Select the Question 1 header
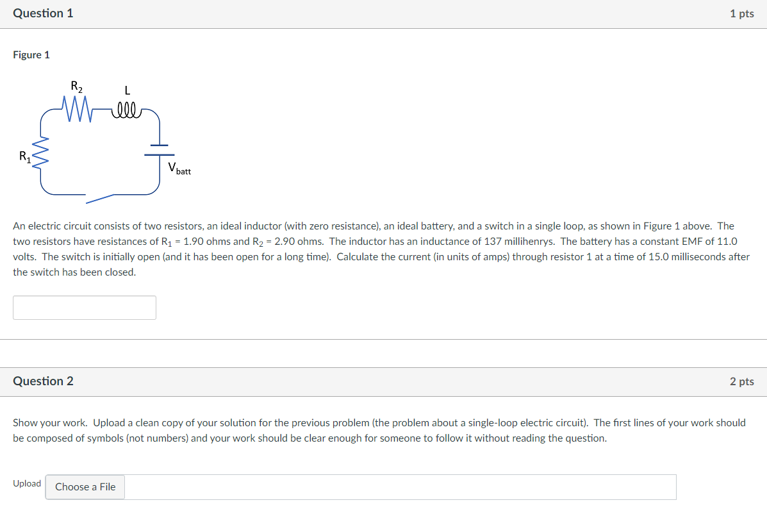 point(43,13)
